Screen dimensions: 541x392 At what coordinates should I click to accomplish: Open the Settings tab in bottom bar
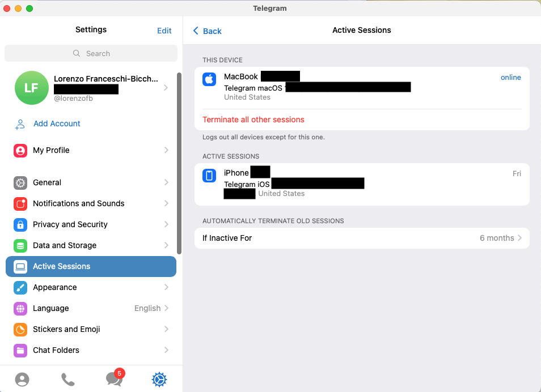coord(159,380)
